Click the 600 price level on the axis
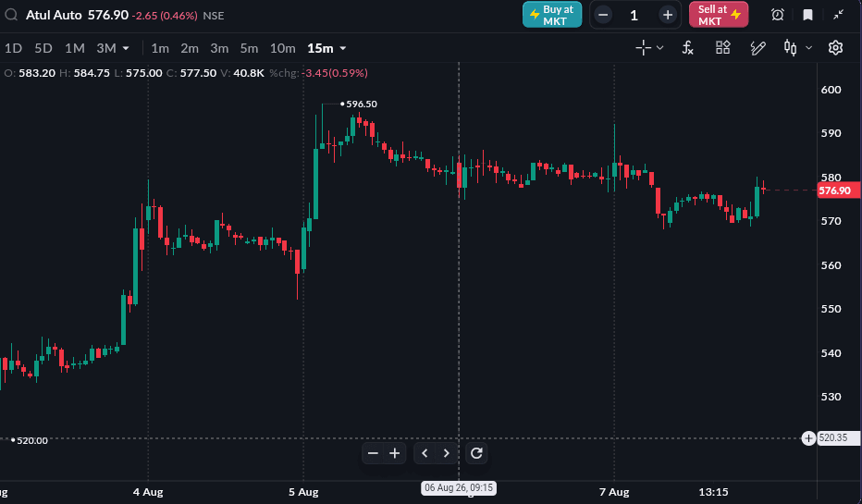Image resolution: width=862 pixels, height=504 pixels. pos(831,90)
